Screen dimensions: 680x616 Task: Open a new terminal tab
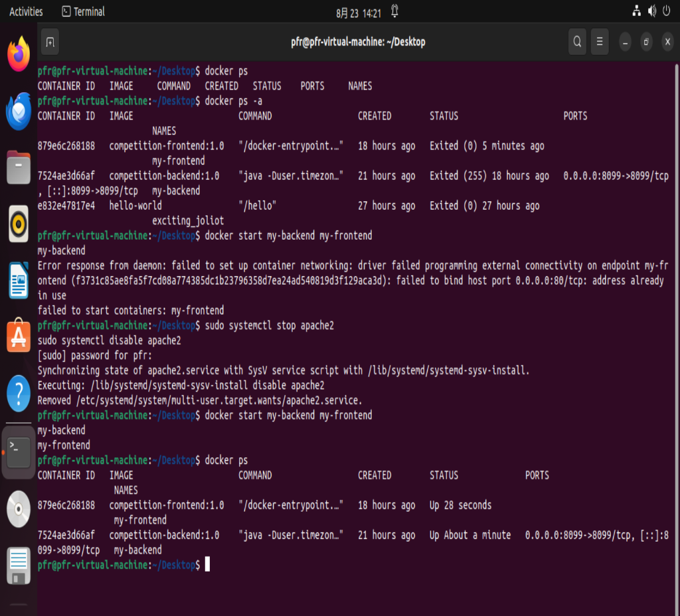[x=50, y=42]
